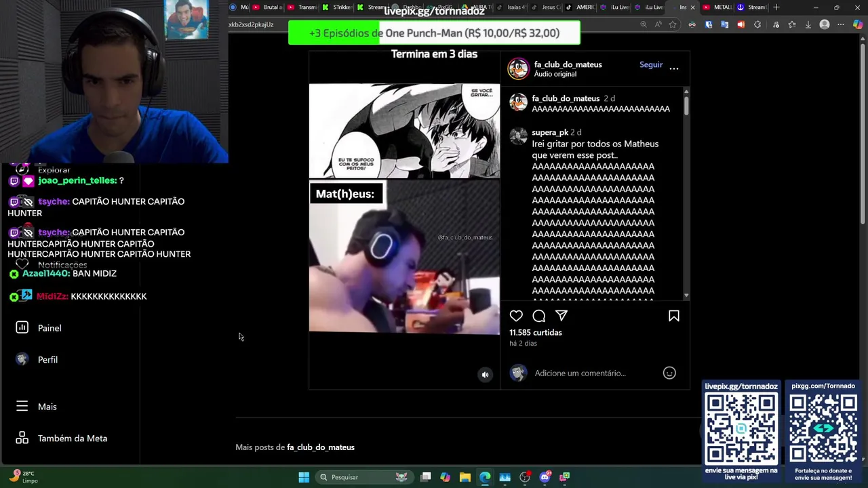Click the 'BAN MIDIZ' chat message

[94, 273]
